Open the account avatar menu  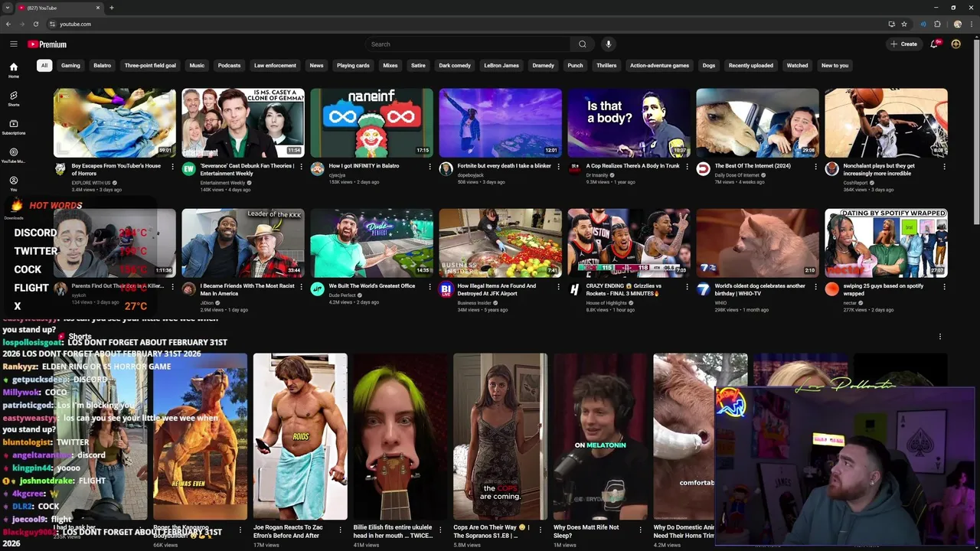coord(955,44)
